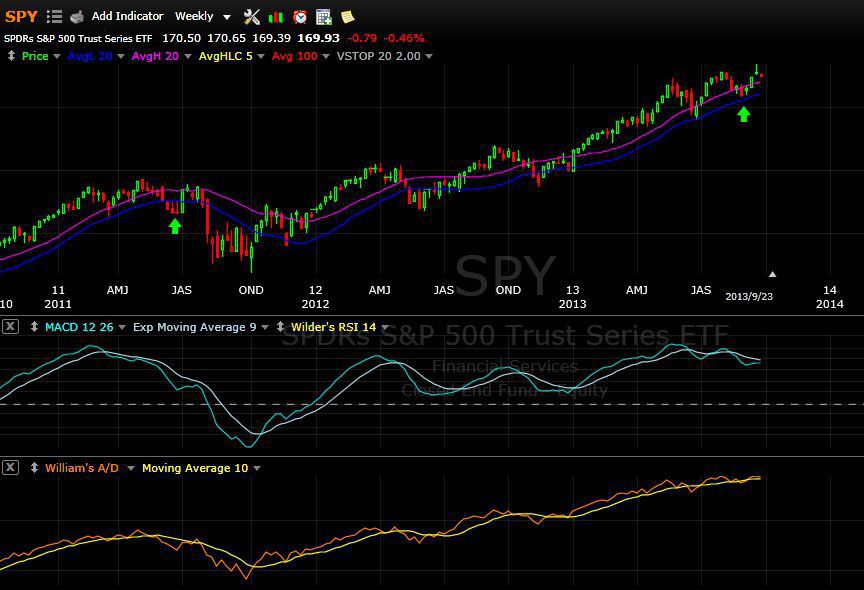Click the William's A/D label

82,468
